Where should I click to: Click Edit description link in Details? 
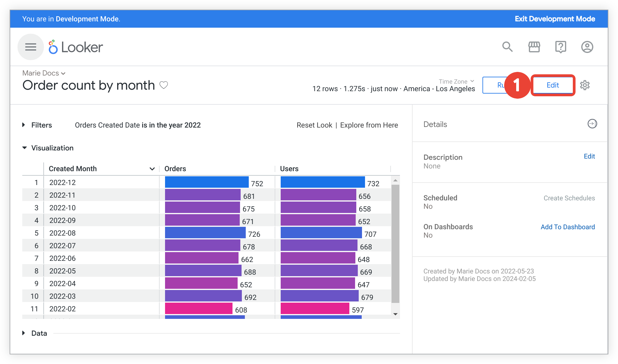point(589,156)
